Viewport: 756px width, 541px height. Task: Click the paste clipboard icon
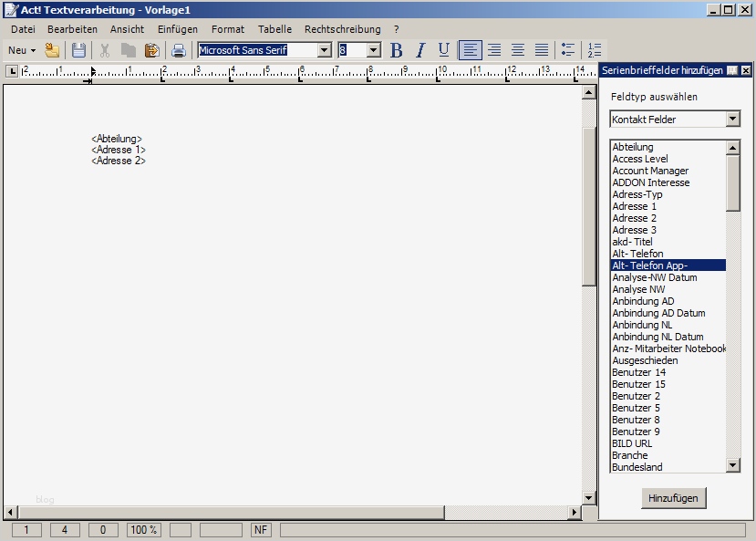[152, 50]
